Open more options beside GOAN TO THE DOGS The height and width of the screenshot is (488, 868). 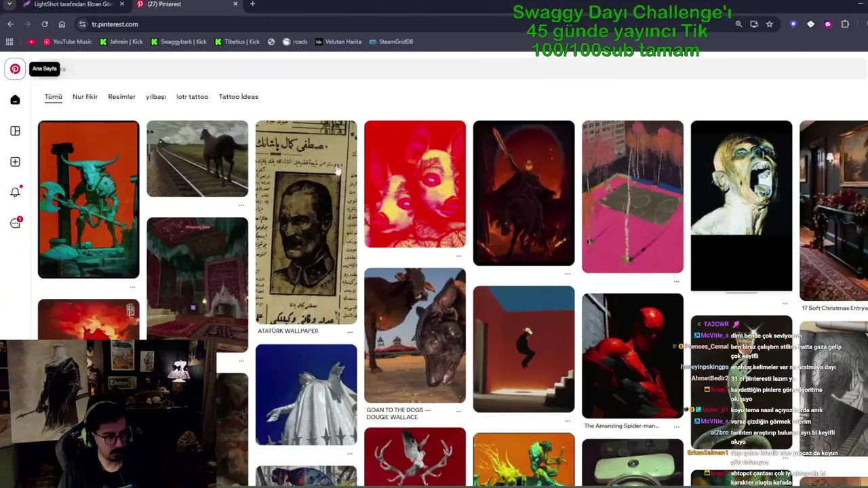458,411
